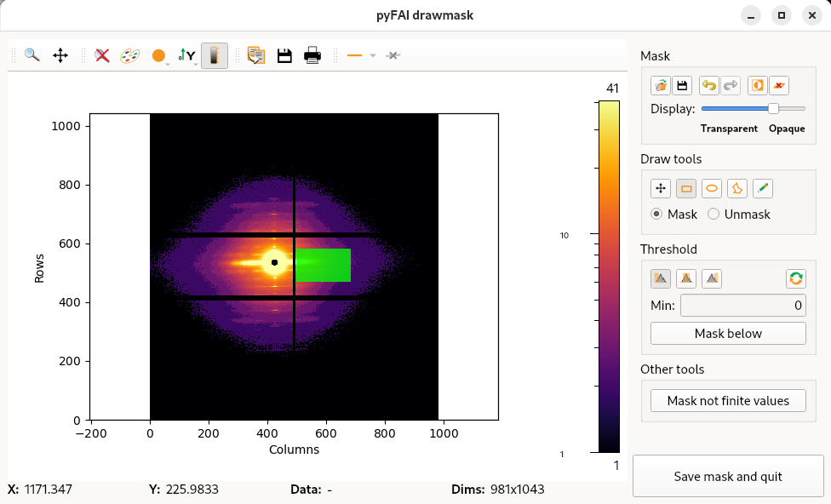Adjust the Display transparency slider handle
This screenshot has width=831, height=504.
click(x=774, y=109)
